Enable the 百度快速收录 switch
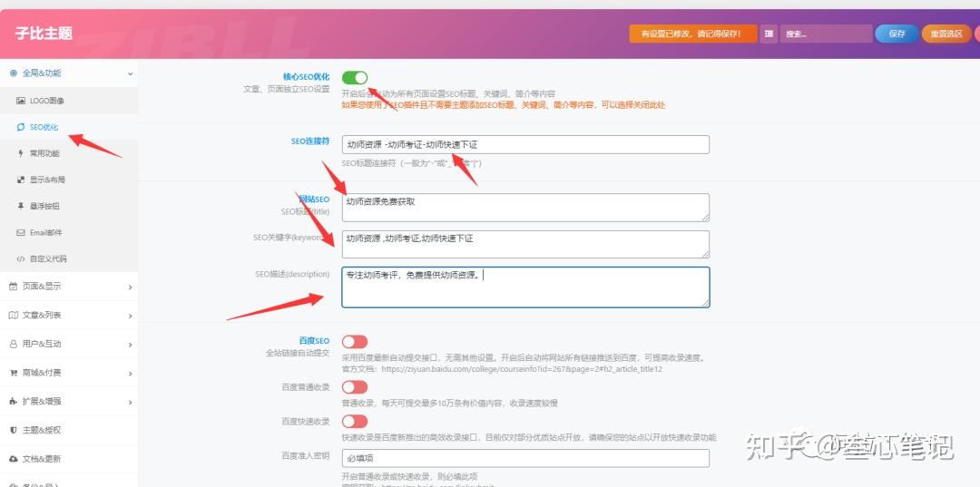980x487 pixels. point(355,422)
